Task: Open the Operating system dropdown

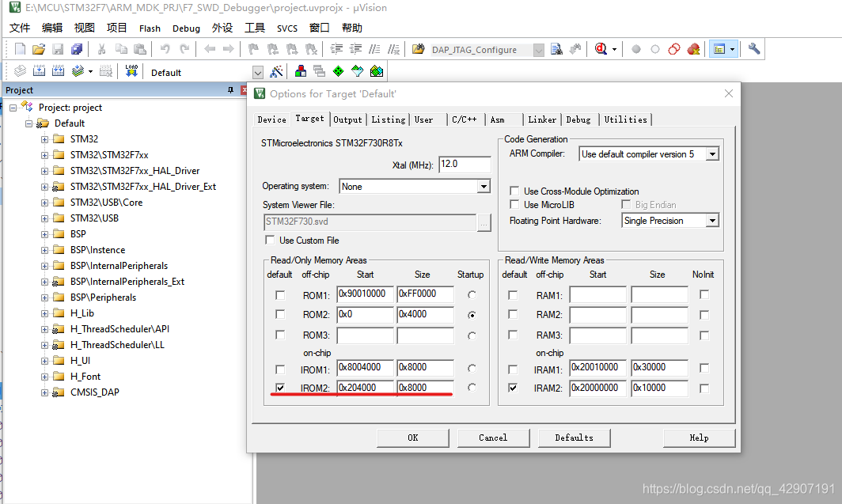Action: 484,186
